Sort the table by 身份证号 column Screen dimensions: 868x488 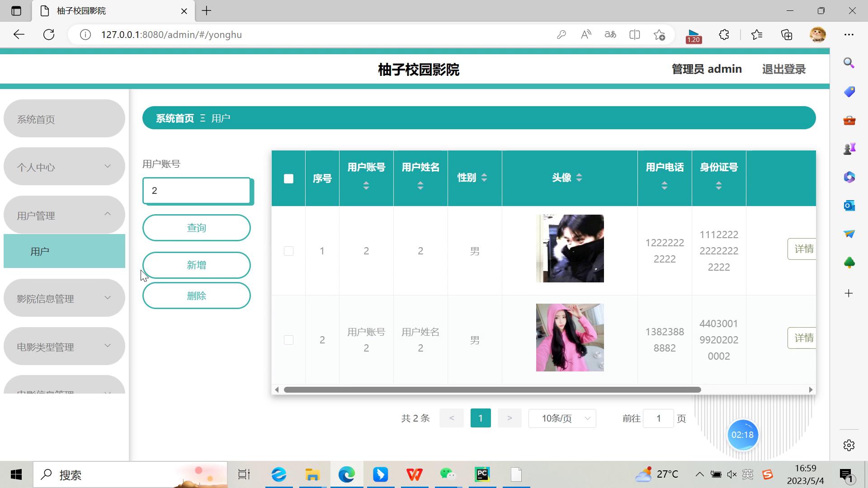pos(719,185)
